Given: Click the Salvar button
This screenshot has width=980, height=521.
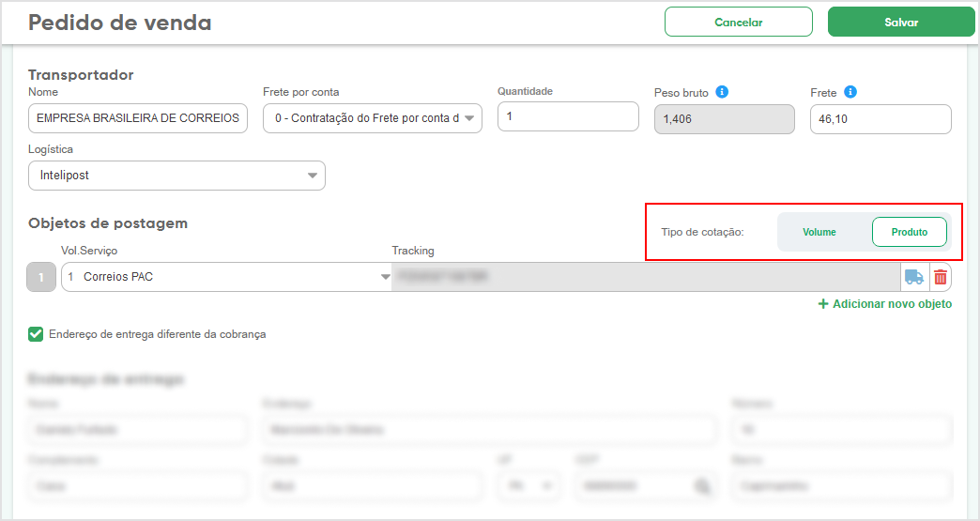Looking at the screenshot, I should click(x=901, y=22).
